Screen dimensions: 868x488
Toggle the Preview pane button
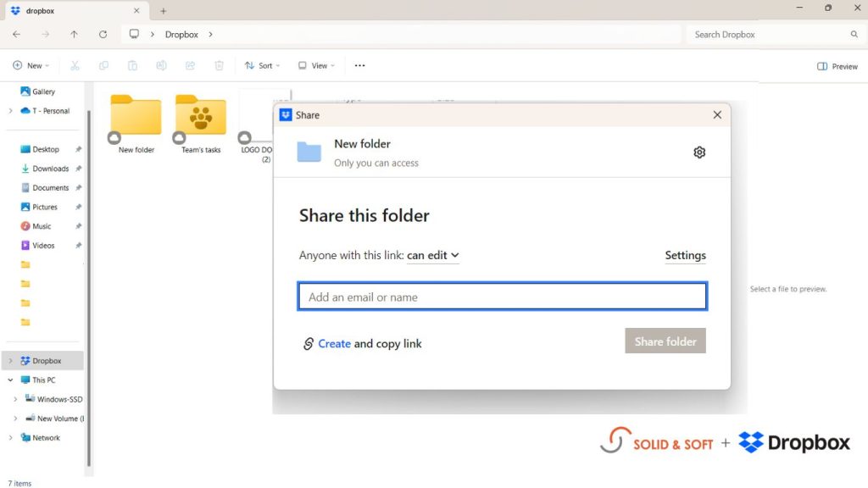837,66
